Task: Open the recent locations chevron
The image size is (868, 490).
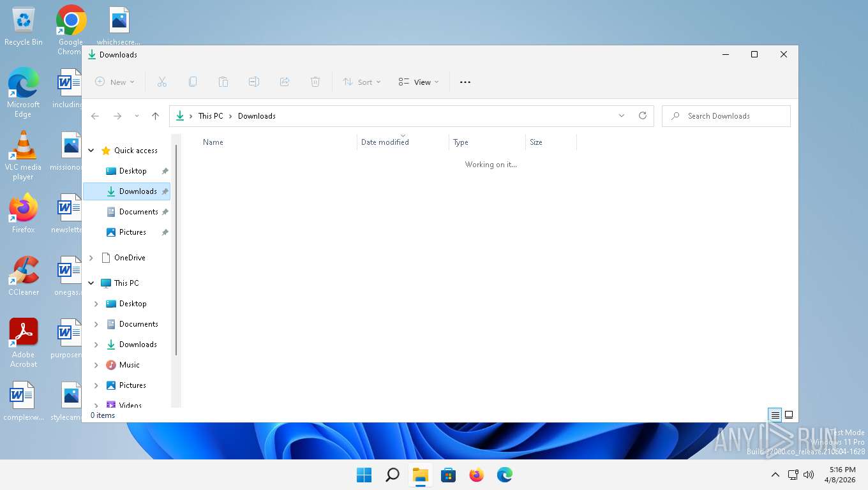Action: [x=137, y=116]
